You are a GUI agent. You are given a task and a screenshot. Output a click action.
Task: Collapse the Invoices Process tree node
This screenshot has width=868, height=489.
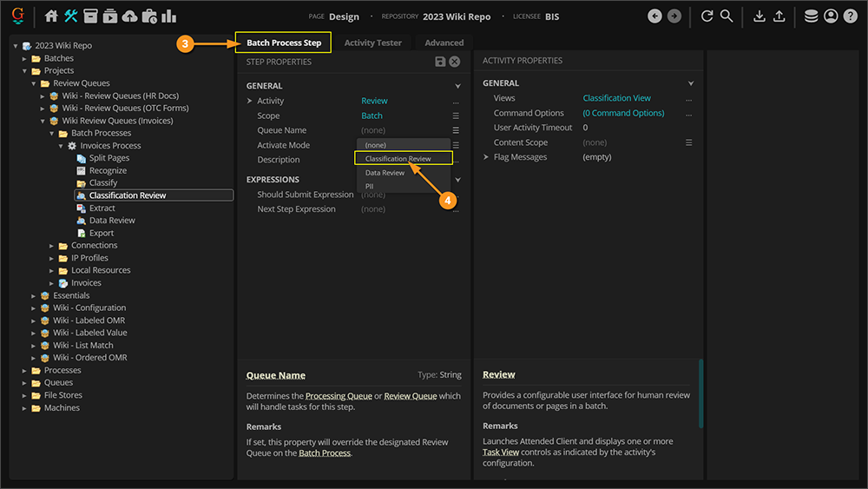point(62,146)
